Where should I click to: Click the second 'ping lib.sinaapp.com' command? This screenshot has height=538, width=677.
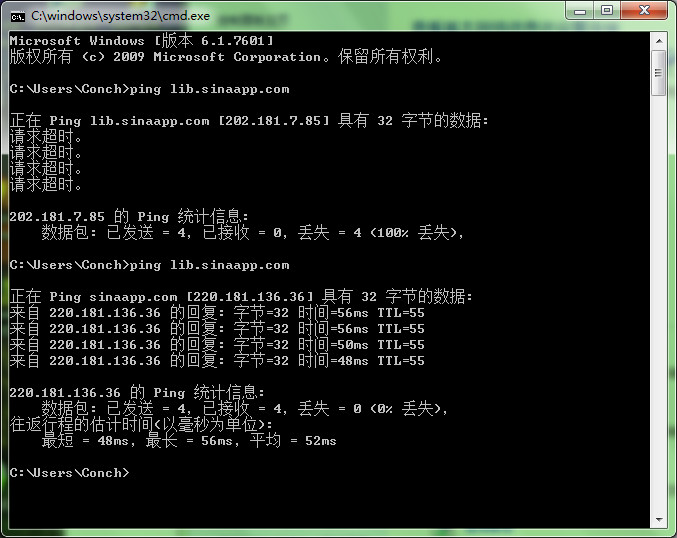point(209,265)
